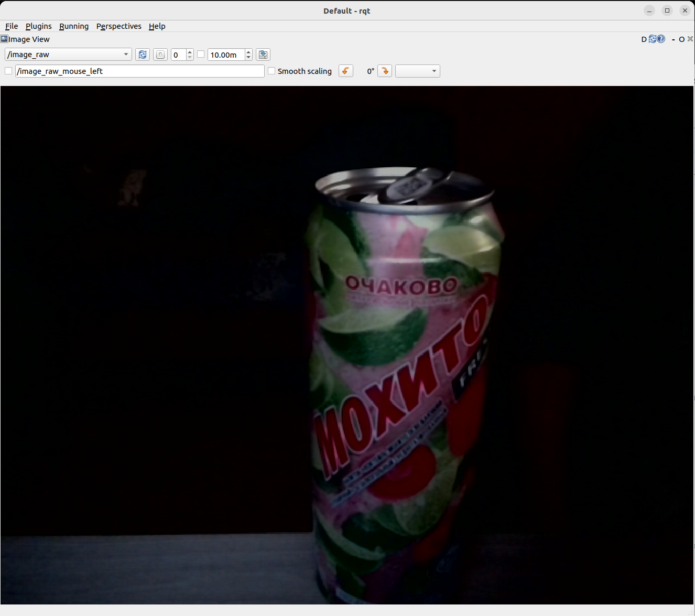Refresh the image topics list
The width and height of the screenshot is (695, 616).
(142, 55)
